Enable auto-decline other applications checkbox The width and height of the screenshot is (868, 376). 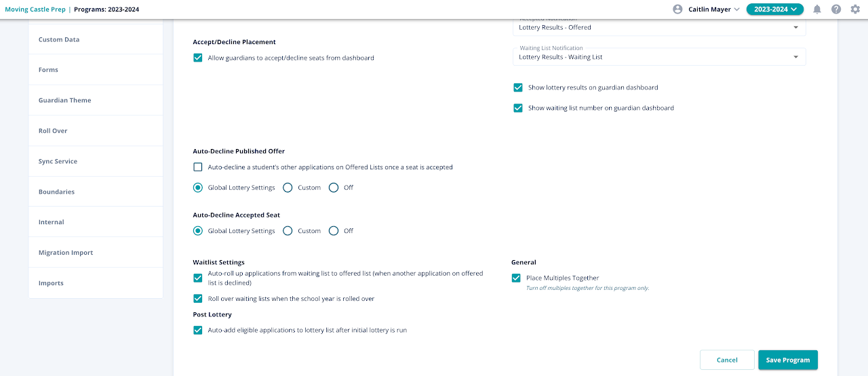pos(198,167)
